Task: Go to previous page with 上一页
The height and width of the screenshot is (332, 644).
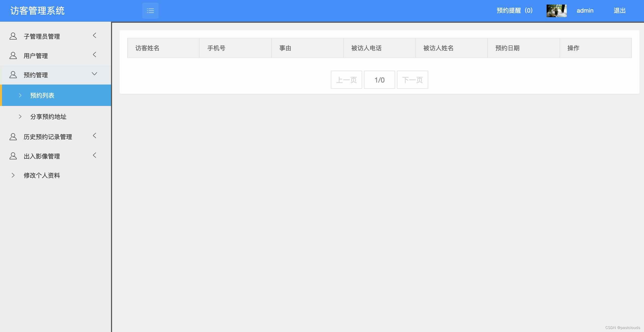Action: [346, 80]
